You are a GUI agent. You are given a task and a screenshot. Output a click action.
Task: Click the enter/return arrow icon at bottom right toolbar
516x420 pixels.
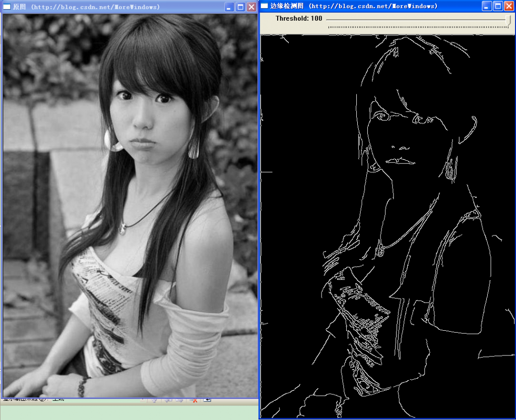tap(207, 400)
